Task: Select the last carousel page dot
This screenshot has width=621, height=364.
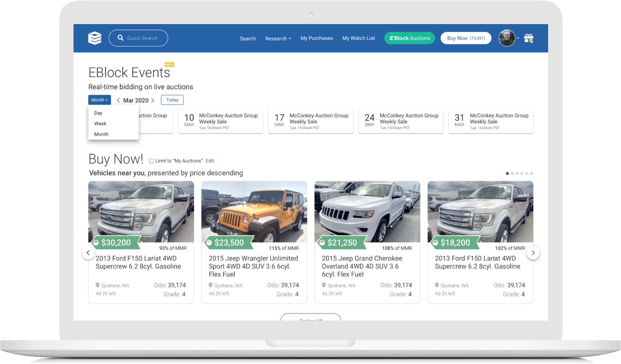Action: (531, 173)
